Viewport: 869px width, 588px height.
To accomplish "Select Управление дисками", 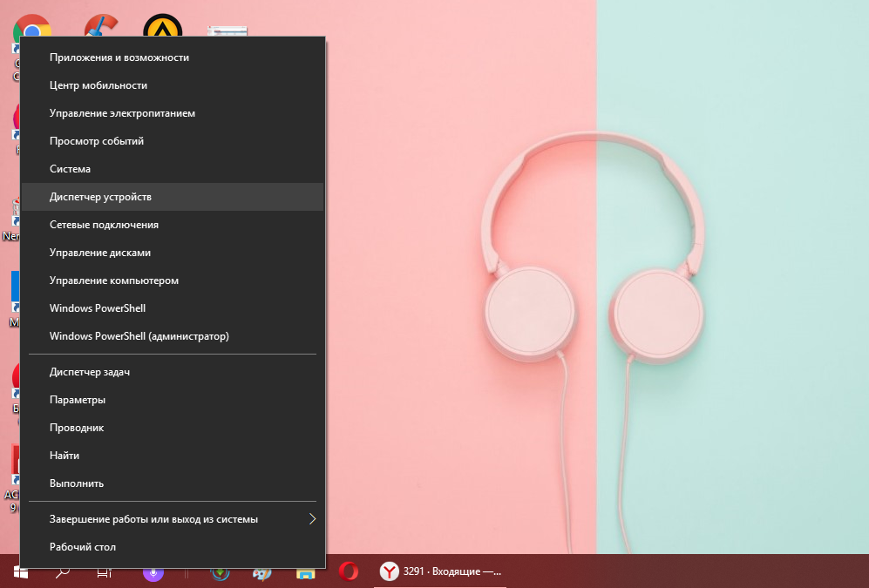I will [173, 253].
